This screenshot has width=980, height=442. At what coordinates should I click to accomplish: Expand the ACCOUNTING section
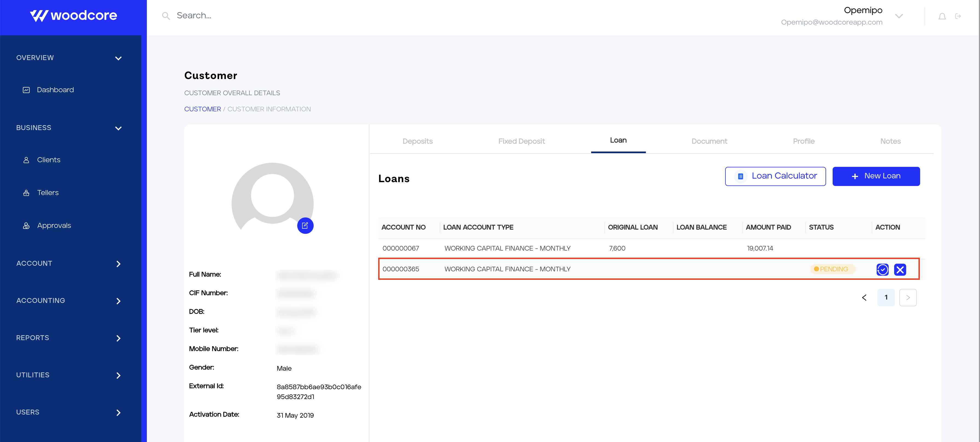118,301
